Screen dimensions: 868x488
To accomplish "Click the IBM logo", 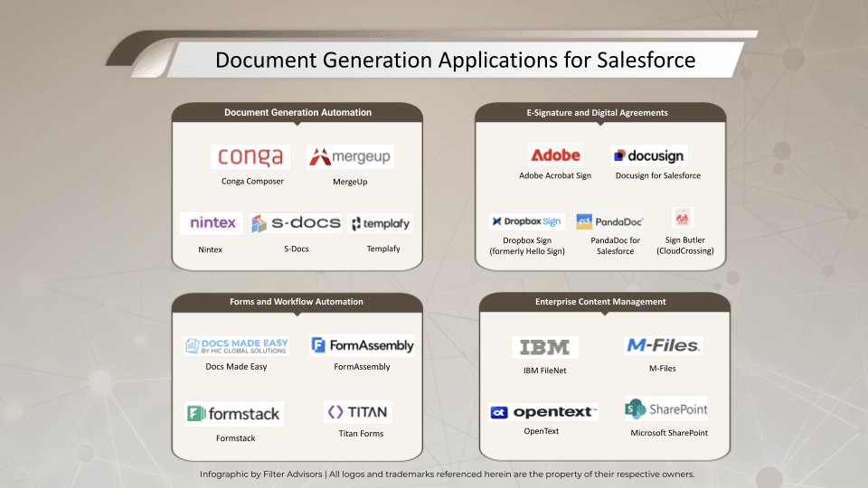I will click(x=544, y=347).
